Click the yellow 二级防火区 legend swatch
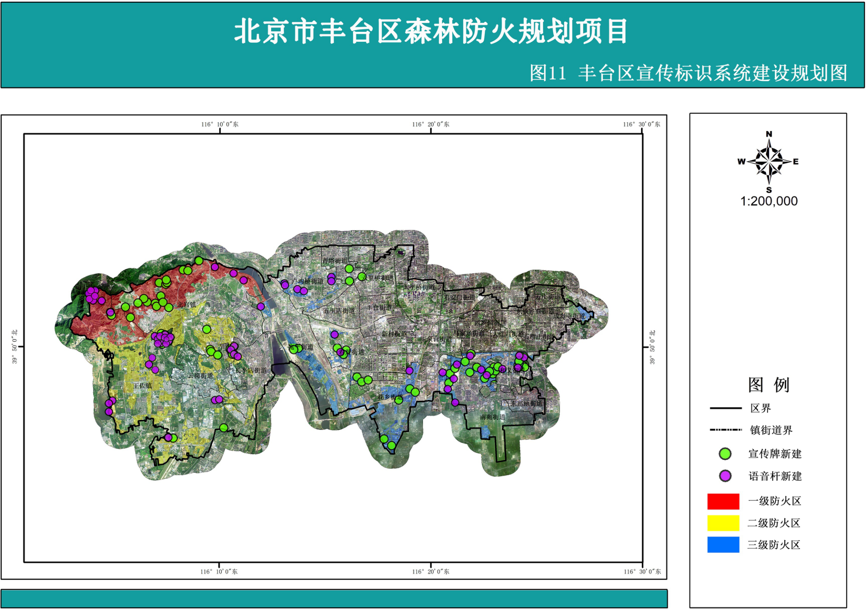This screenshot has height=610, width=868. [723, 523]
